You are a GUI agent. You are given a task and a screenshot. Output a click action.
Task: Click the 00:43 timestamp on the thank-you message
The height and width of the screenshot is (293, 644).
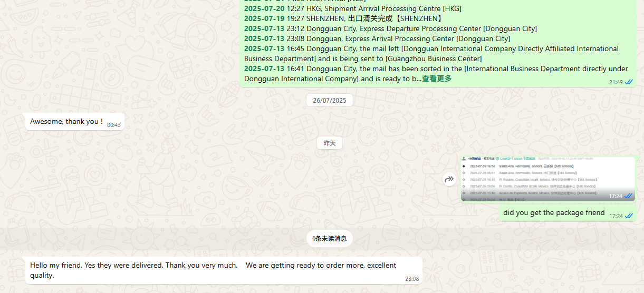[x=113, y=125]
